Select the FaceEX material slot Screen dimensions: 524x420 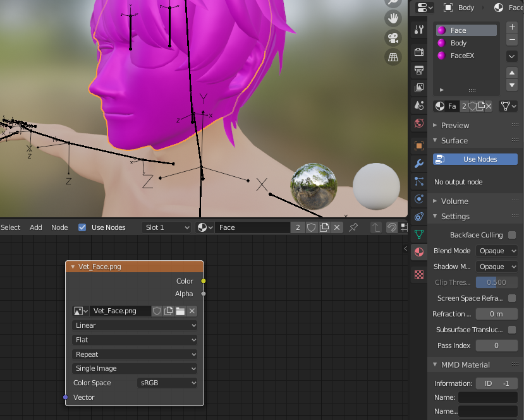point(466,56)
